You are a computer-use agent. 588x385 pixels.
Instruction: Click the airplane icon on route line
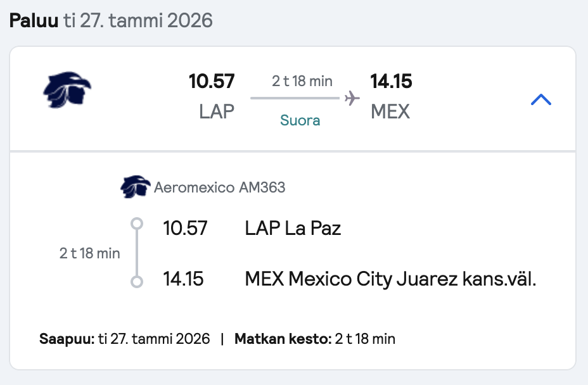(x=352, y=98)
